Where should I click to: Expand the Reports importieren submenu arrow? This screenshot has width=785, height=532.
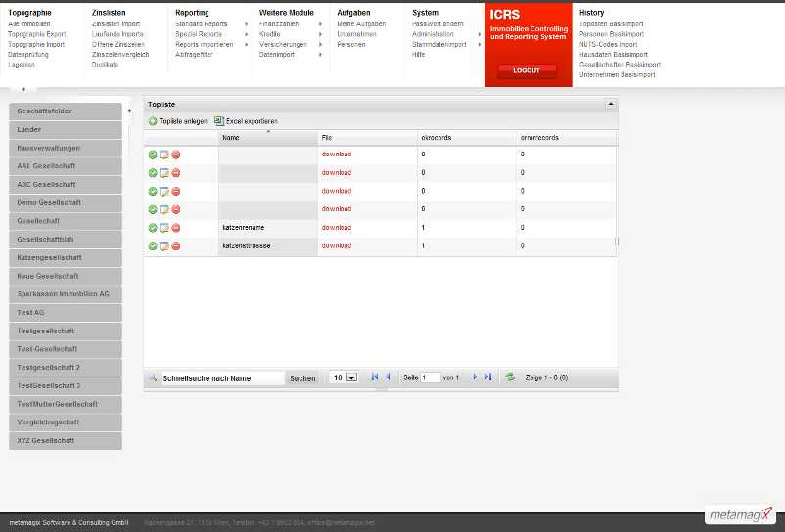247,45
